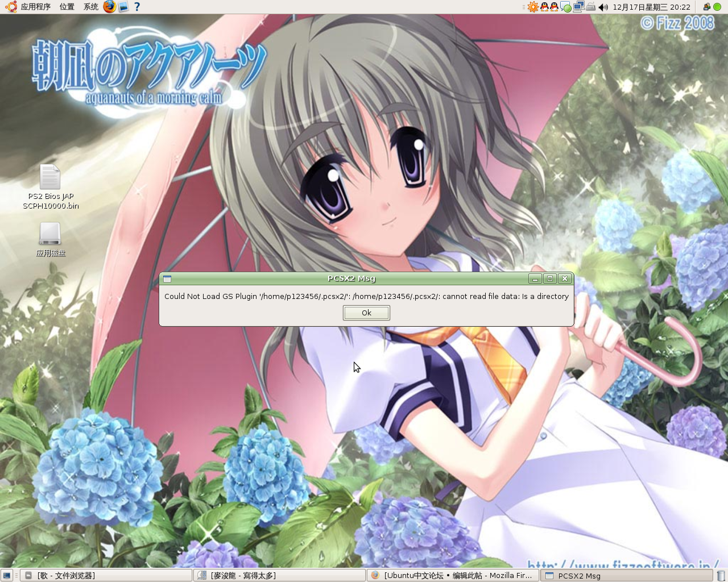Click the user switcher icon

click(707, 7)
